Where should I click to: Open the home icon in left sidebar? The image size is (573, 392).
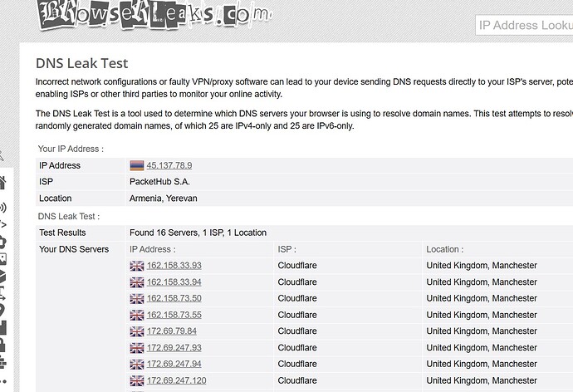tap(3, 183)
